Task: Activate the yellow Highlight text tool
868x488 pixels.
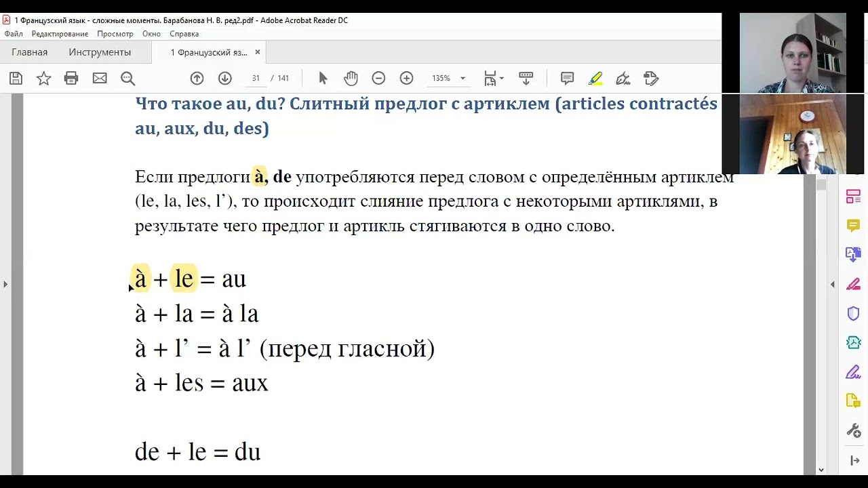Action: pos(595,79)
